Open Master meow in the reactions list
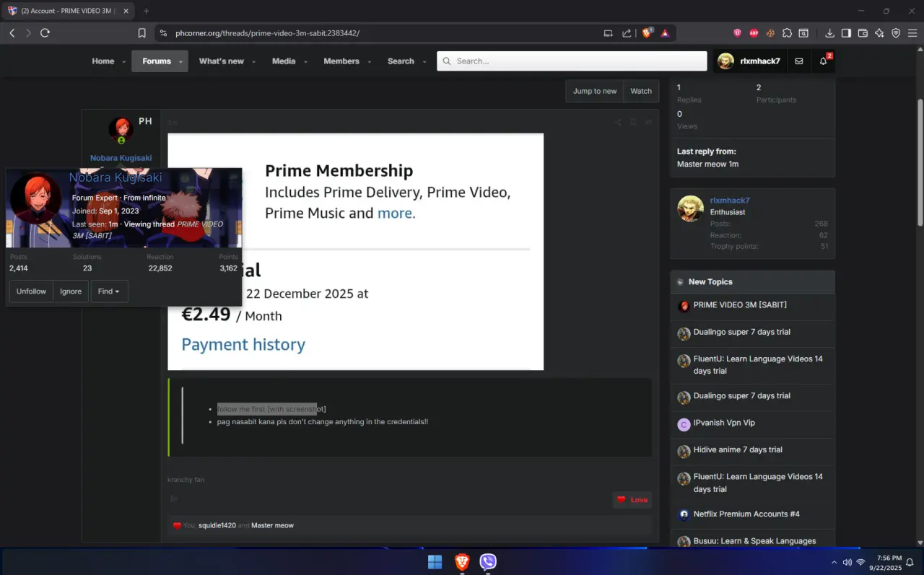The width and height of the screenshot is (924, 575). 272,525
